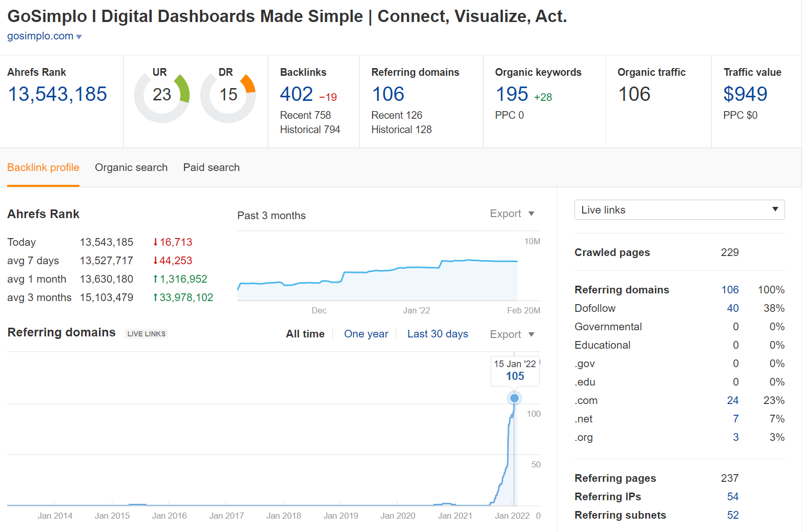This screenshot has width=803, height=532.
Task: Switch to the Organic search tab
Action: (x=131, y=167)
